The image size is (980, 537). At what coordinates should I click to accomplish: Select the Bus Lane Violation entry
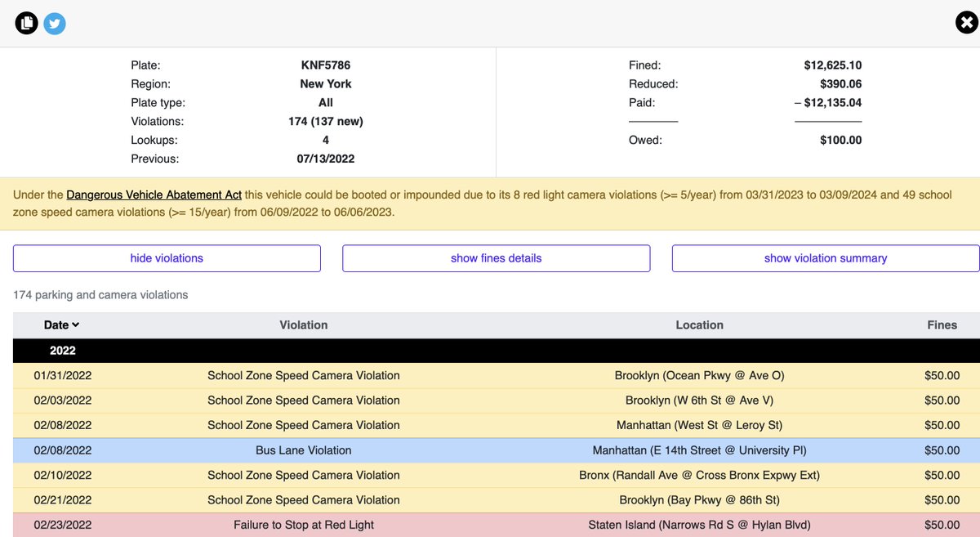tap(304, 450)
